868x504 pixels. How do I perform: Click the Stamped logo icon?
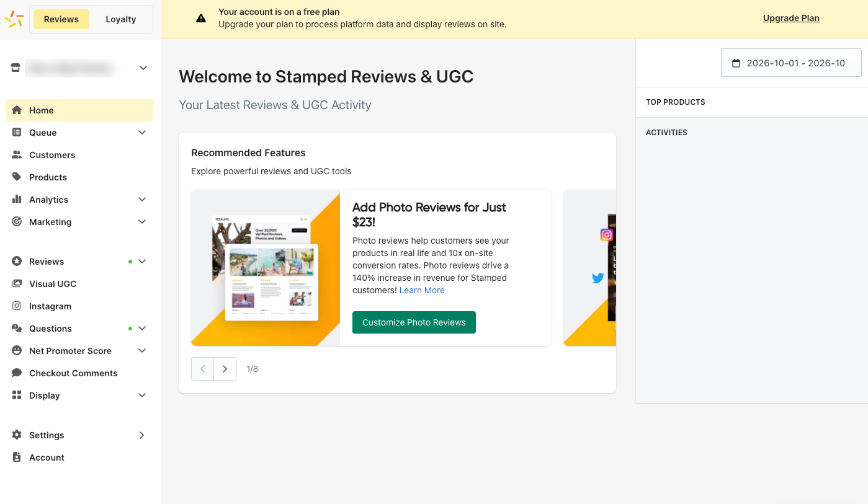tap(14, 19)
